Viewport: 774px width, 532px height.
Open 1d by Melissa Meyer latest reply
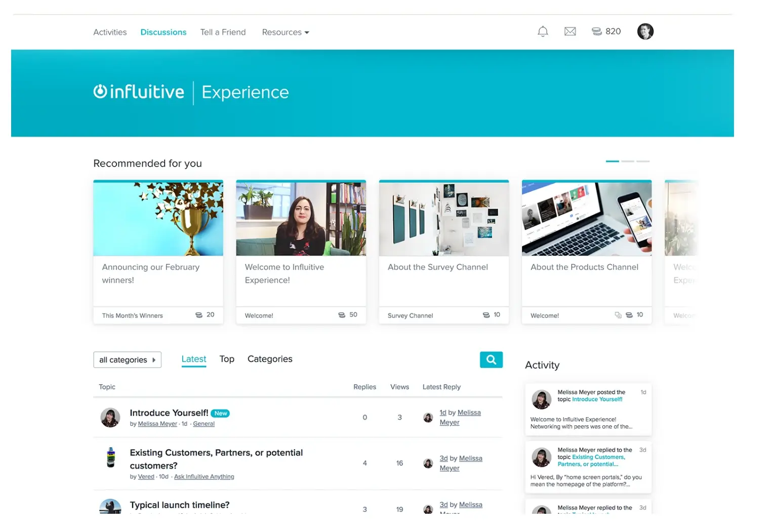(x=460, y=418)
